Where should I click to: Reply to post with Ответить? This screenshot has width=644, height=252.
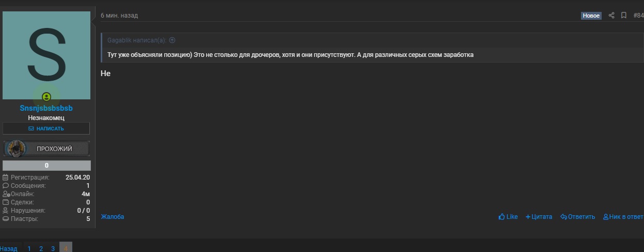click(577, 217)
